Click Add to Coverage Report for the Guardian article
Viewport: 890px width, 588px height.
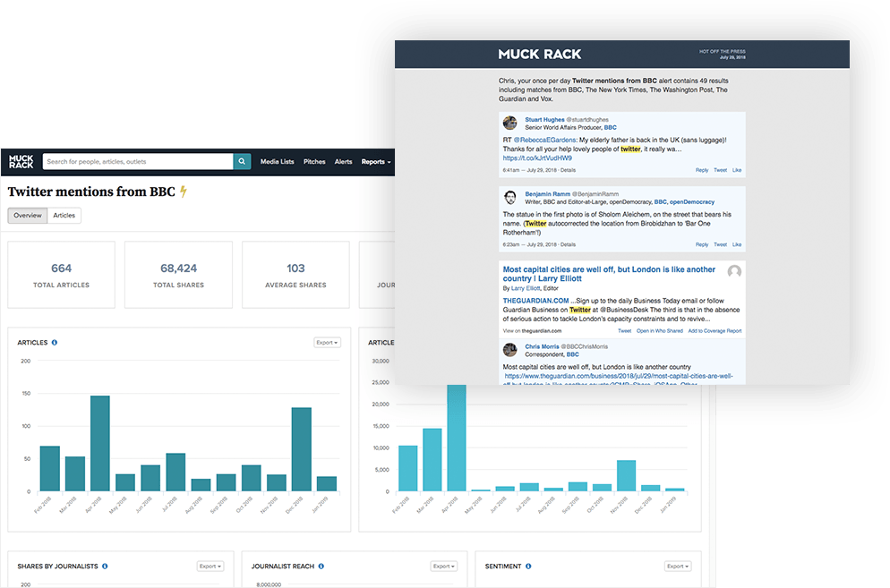714,330
